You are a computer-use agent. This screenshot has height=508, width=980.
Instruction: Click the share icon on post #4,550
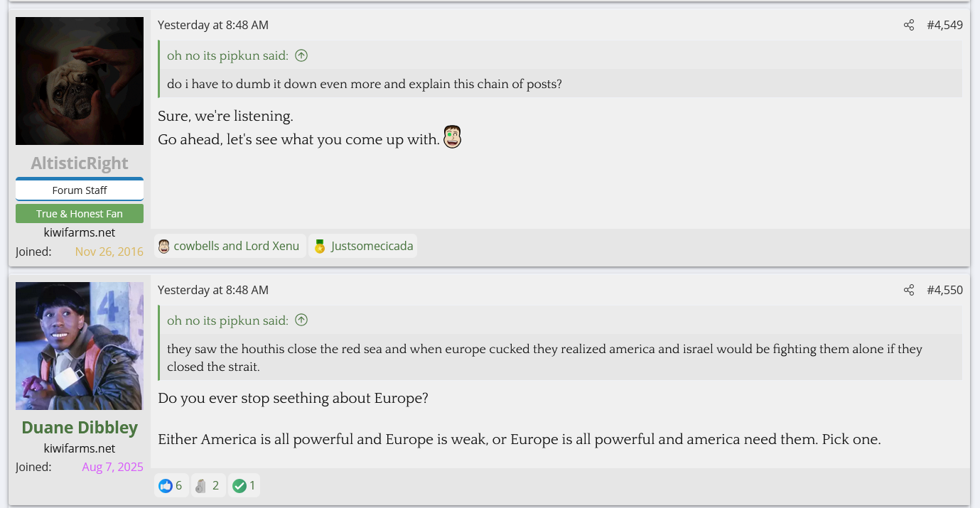[908, 290]
